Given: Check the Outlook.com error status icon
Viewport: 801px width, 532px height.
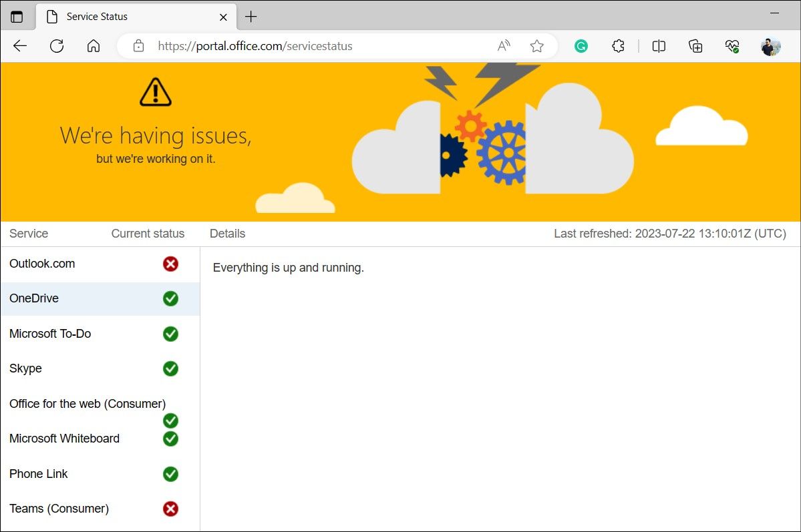Looking at the screenshot, I should (170, 264).
